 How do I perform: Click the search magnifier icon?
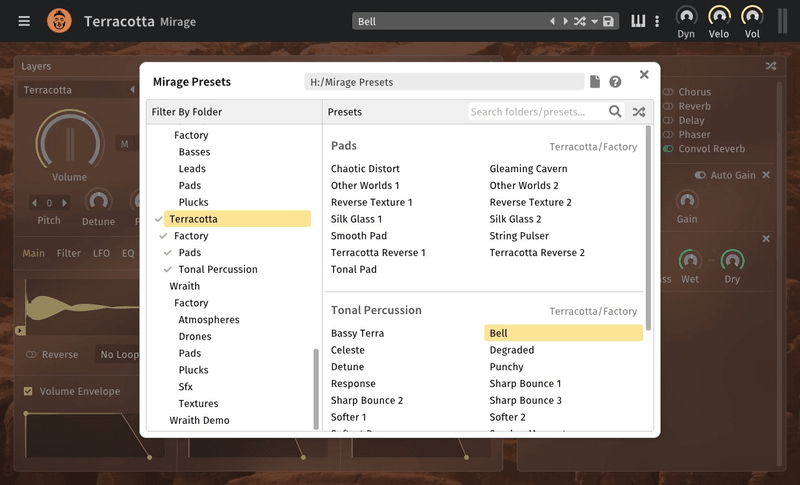coord(616,112)
